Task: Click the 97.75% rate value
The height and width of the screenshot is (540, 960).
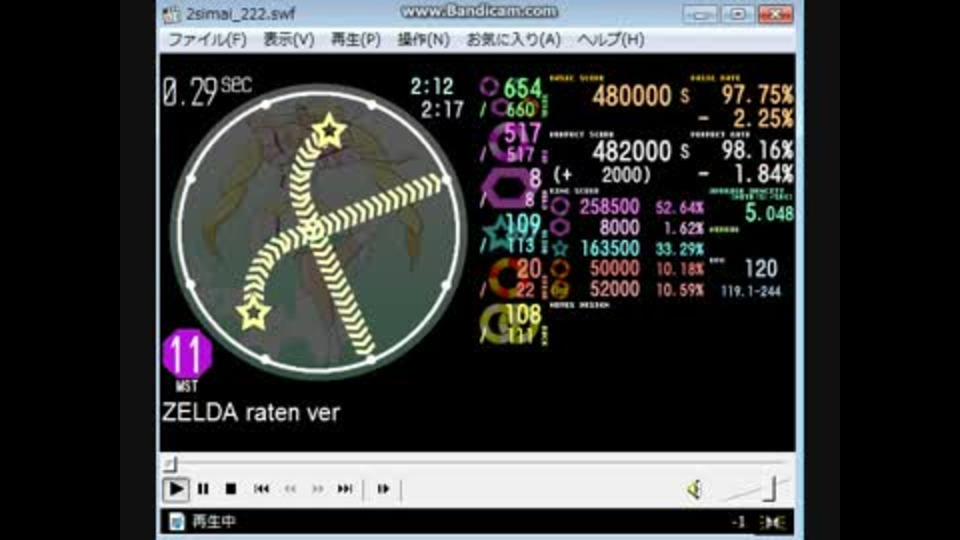Action: (x=757, y=95)
